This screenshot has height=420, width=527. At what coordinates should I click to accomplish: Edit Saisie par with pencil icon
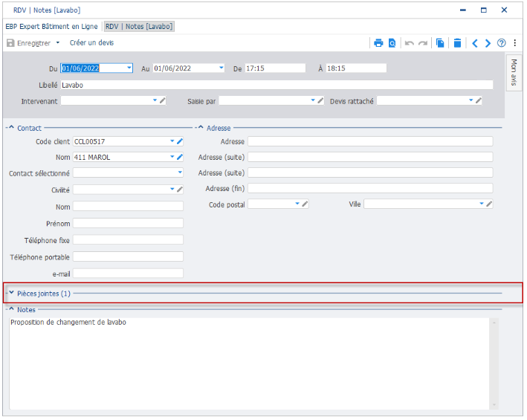[320, 100]
